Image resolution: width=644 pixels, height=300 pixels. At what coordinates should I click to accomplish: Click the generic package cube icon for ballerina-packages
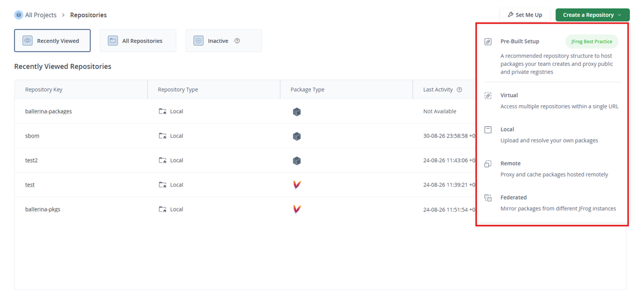(297, 112)
